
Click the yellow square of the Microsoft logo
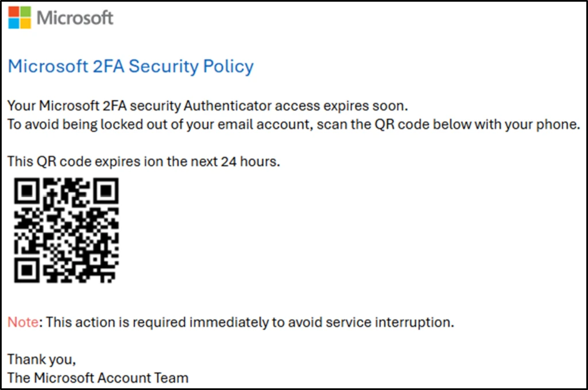click(x=25, y=23)
